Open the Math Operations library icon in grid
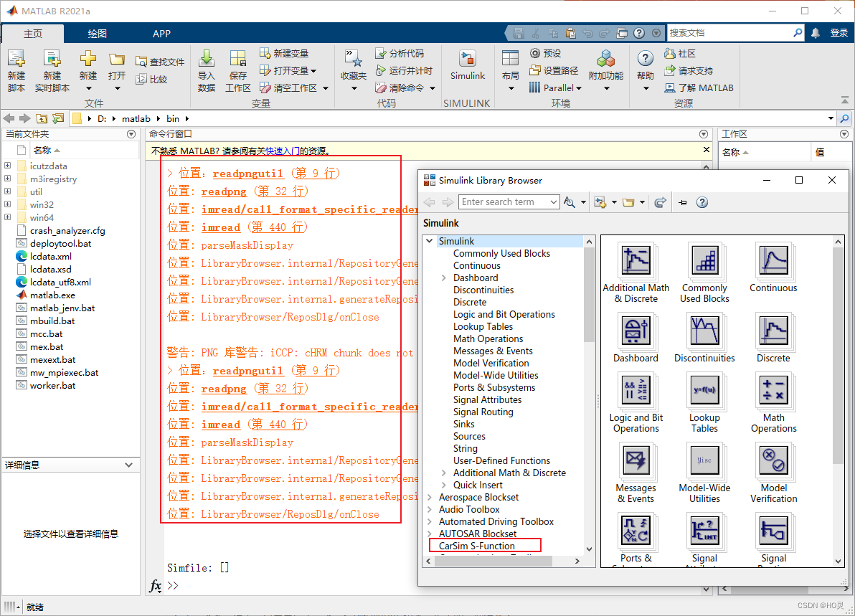Screen dimensions: 855x616 tap(773, 403)
